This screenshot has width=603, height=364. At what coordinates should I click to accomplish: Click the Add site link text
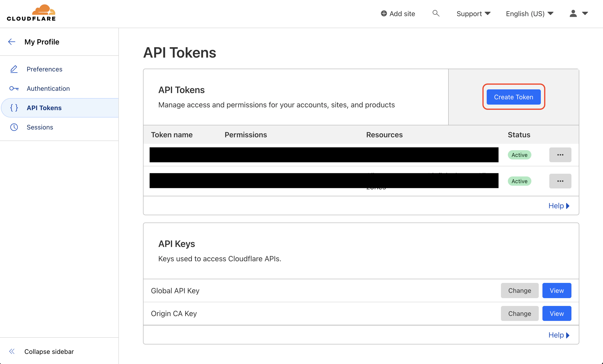pyautogui.click(x=402, y=14)
